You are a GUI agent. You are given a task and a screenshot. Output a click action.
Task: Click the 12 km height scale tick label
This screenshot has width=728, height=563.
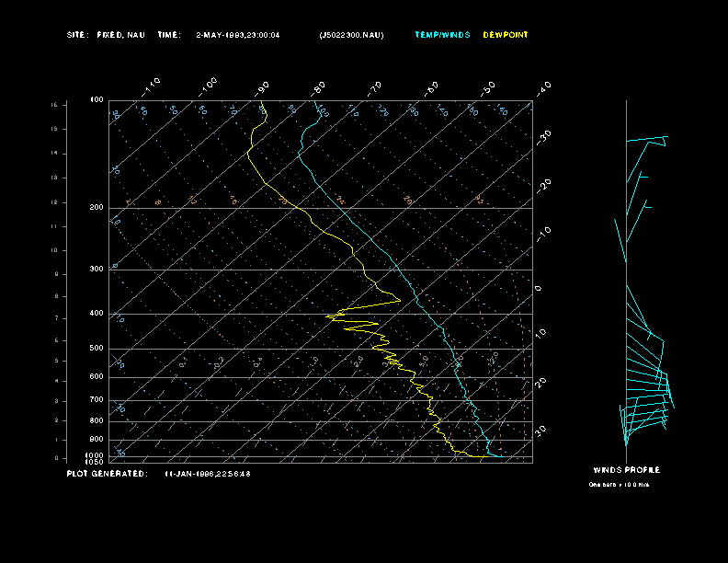[x=54, y=202]
